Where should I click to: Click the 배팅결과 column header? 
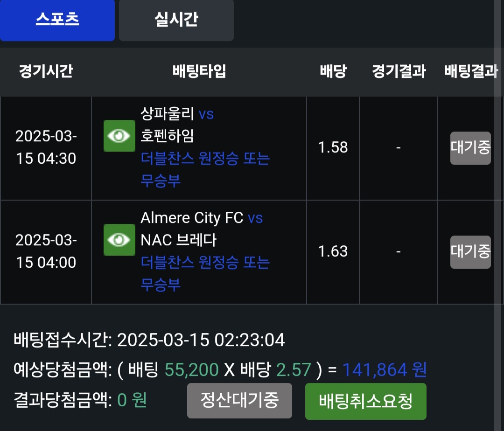tap(470, 72)
